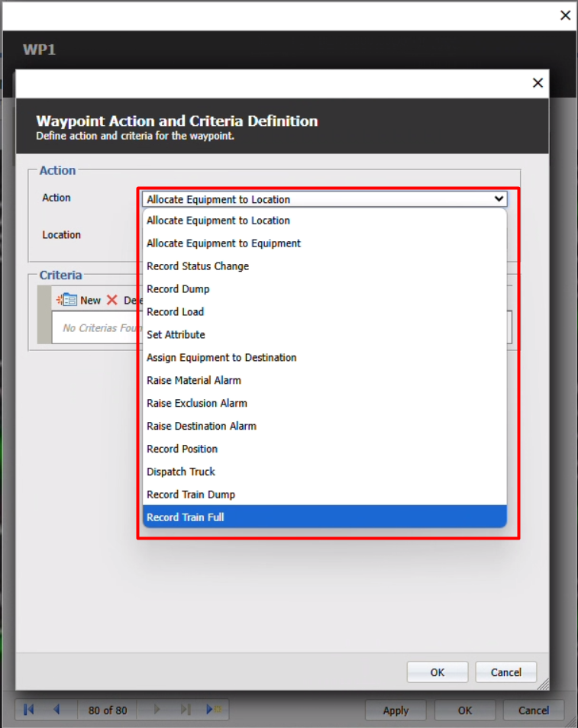Collapse the Action dropdown arrow
The width and height of the screenshot is (578, 728).
[499, 199]
